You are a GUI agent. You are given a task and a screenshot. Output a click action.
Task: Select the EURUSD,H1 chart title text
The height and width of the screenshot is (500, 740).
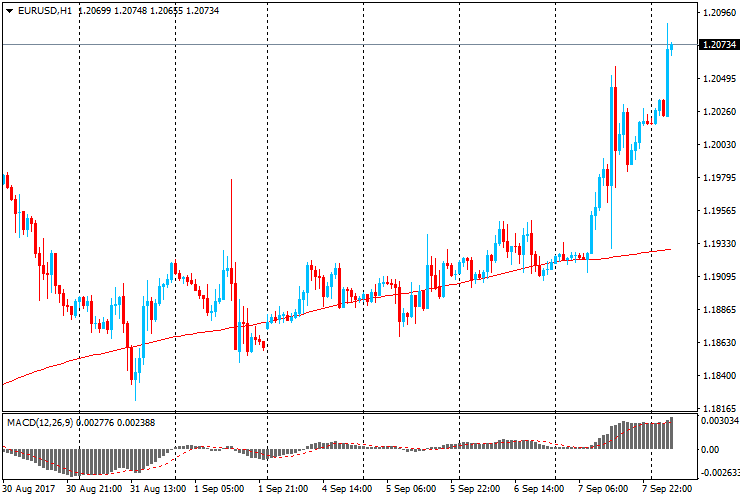coord(45,11)
